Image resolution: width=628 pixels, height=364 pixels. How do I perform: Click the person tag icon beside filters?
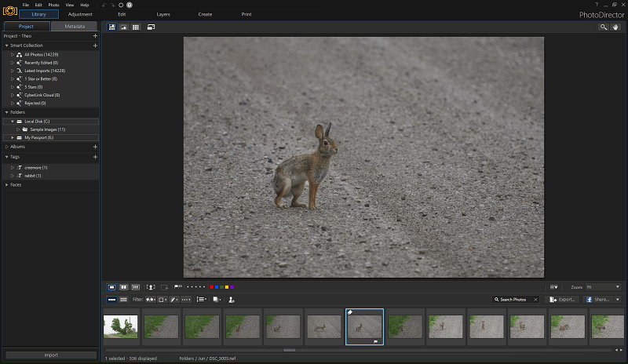pyautogui.click(x=232, y=300)
